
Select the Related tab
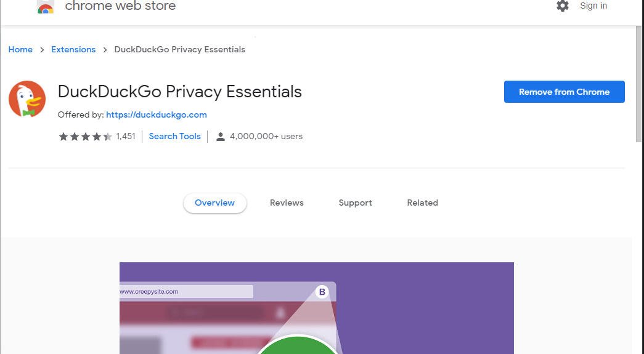(x=422, y=203)
